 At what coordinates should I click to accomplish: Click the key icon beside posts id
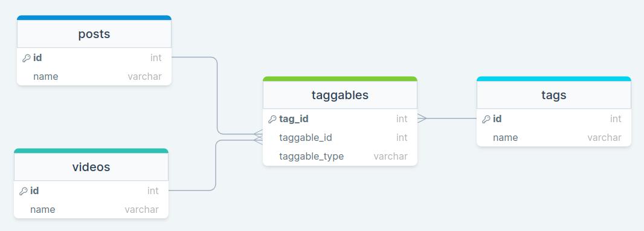coord(27,58)
